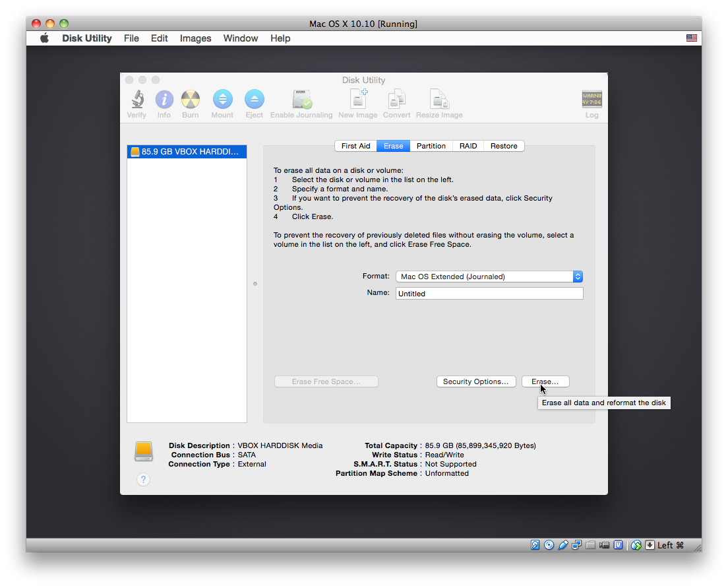Open the Edit menu
Viewport: 728px width, 588px height.
pos(160,38)
